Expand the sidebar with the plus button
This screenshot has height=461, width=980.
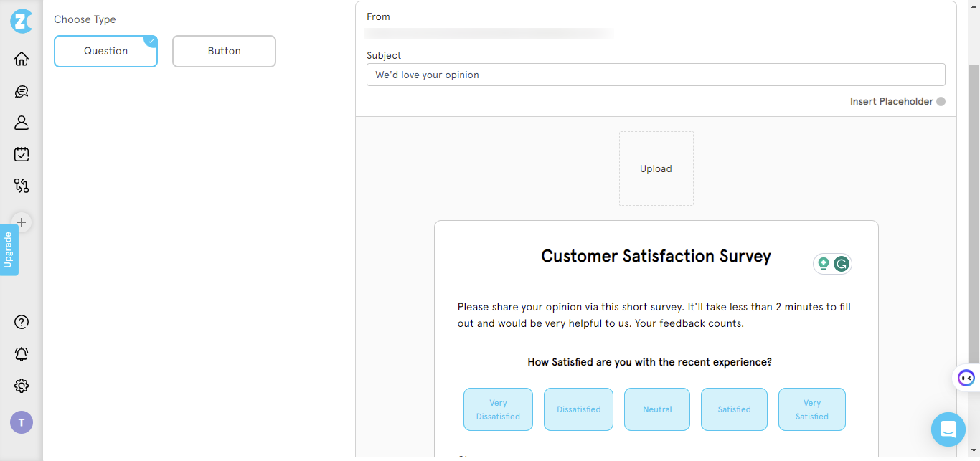tap(22, 222)
